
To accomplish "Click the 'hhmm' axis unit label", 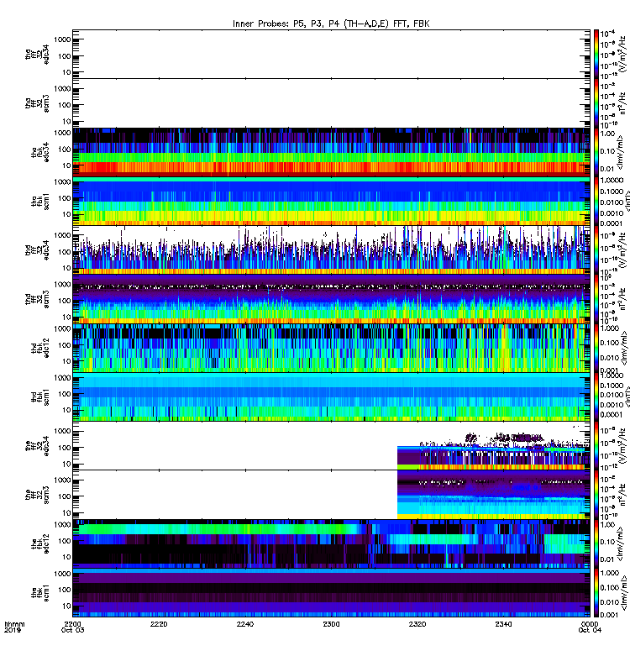I will 14,624.
